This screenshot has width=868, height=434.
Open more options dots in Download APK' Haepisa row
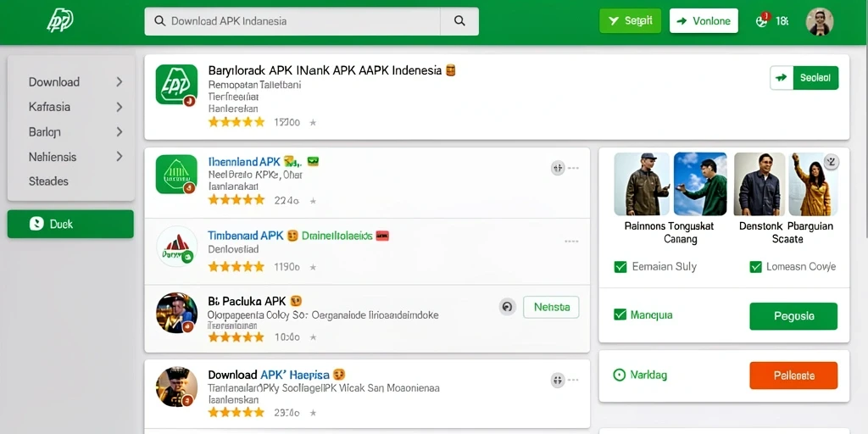573,381
